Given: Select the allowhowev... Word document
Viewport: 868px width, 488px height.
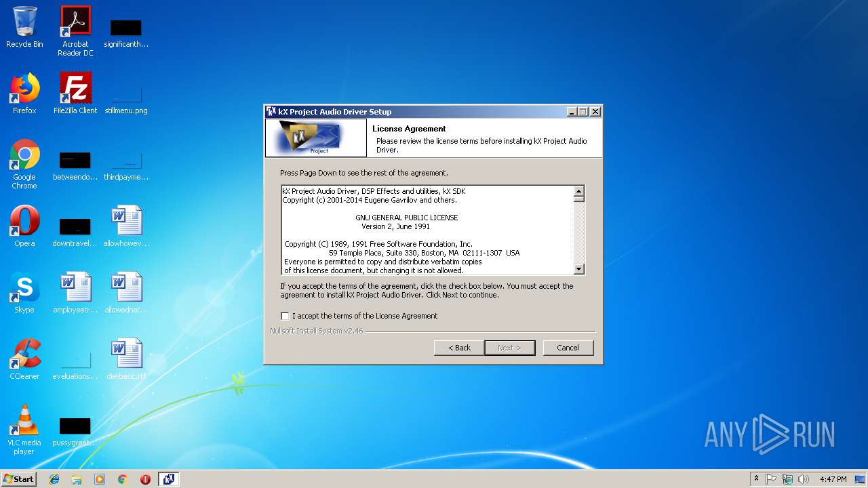Looking at the screenshot, I should pyautogui.click(x=126, y=227).
